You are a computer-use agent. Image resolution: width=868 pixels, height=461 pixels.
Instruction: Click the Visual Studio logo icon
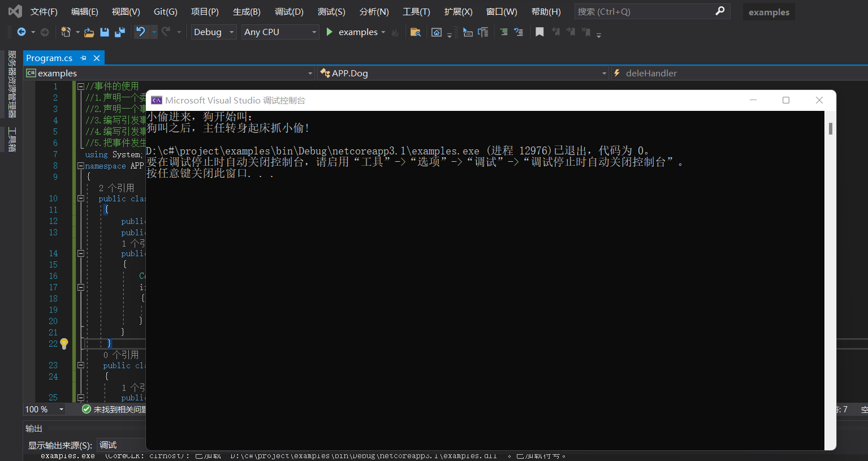(x=15, y=11)
